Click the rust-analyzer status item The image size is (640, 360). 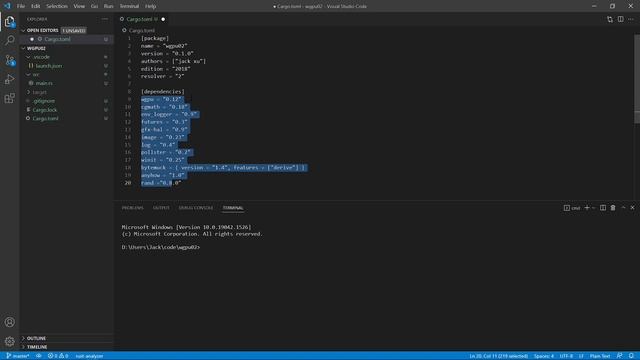coord(89,356)
